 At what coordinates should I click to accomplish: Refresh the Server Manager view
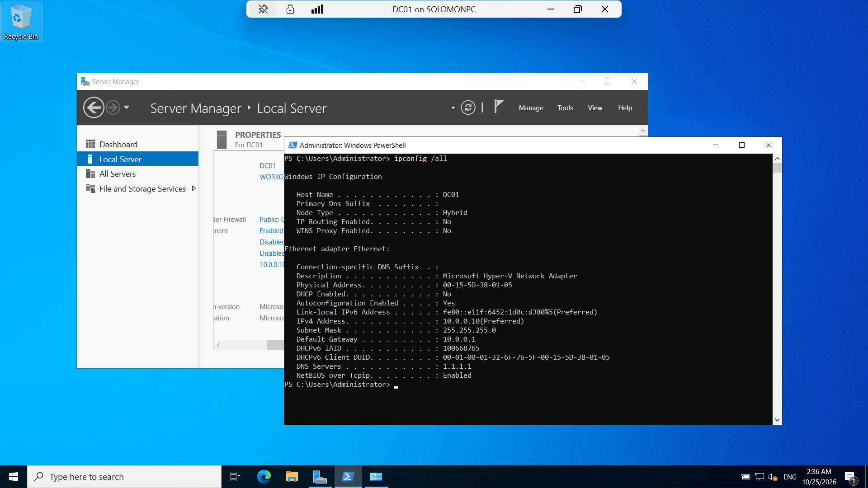(468, 108)
